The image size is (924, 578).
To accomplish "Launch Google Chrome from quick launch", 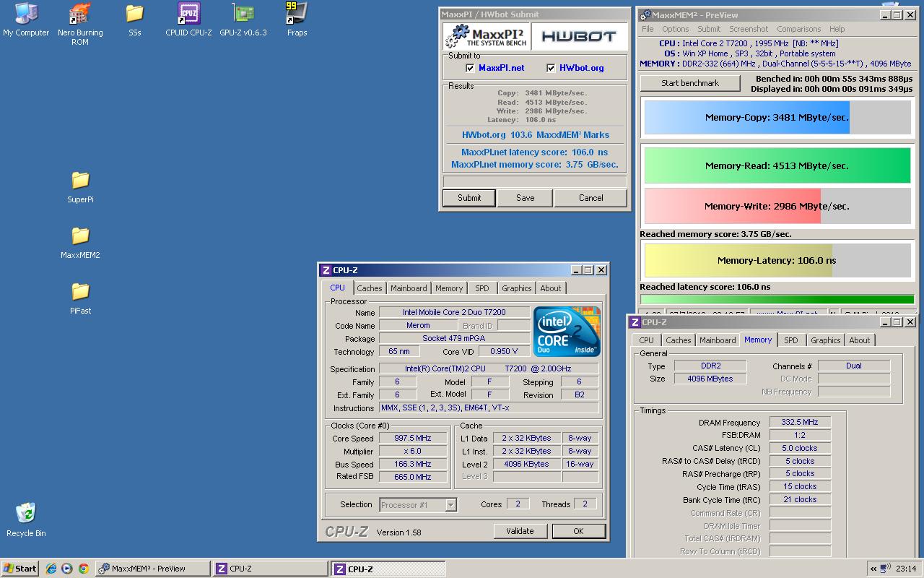I will (x=83, y=569).
